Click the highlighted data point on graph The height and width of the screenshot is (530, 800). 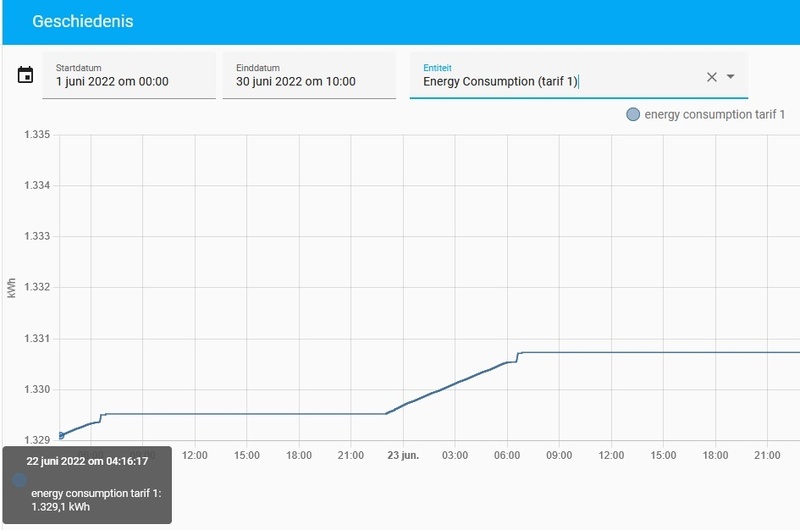pyautogui.click(x=61, y=436)
